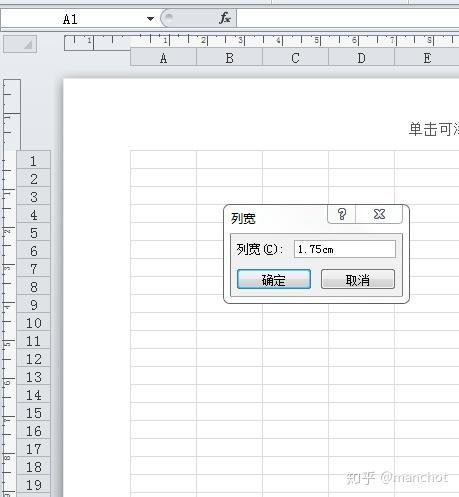
Task: Select row 11 header
Action: [x=34, y=340]
